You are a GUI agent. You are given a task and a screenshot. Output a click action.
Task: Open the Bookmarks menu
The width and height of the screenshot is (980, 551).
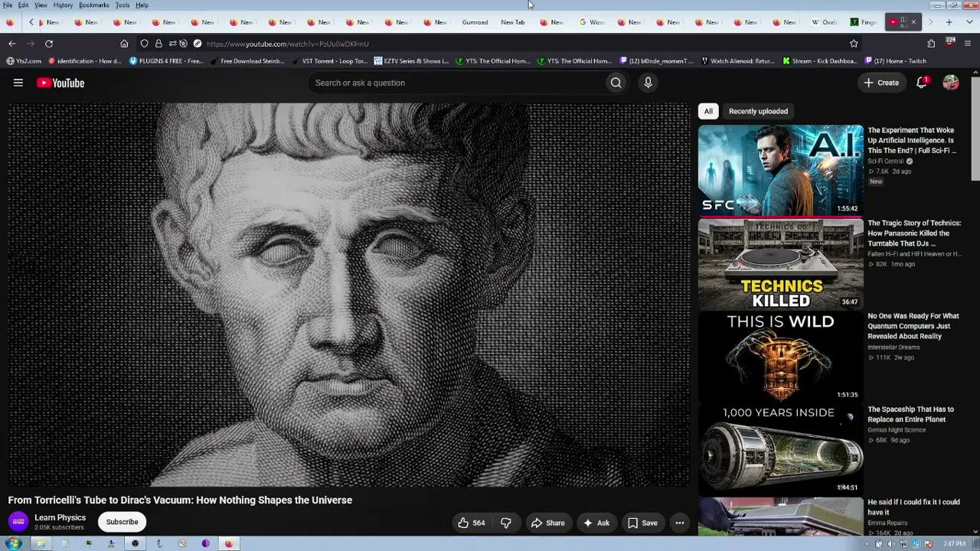coord(94,5)
